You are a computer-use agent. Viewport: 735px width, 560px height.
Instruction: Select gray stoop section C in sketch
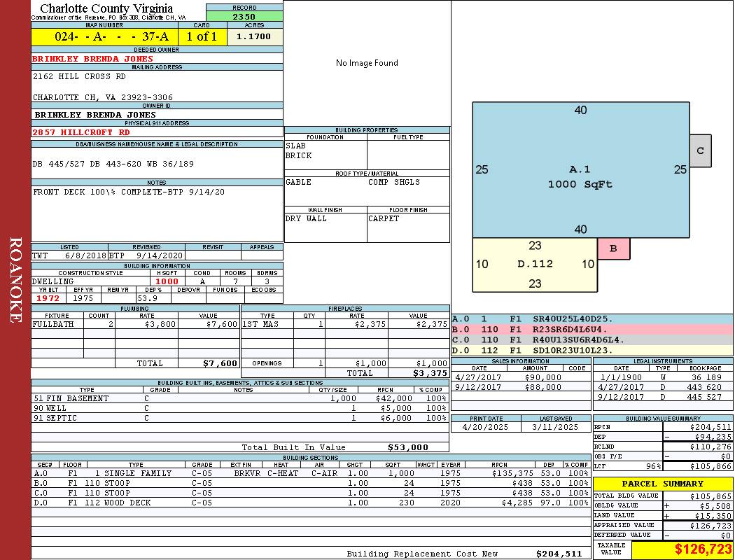pos(700,150)
